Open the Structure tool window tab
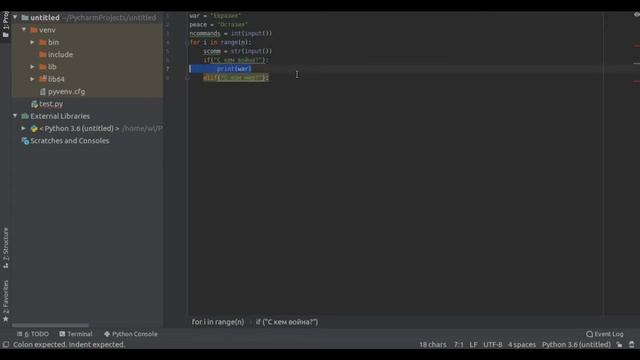The width and height of the screenshot is (640, 360). 5,248
